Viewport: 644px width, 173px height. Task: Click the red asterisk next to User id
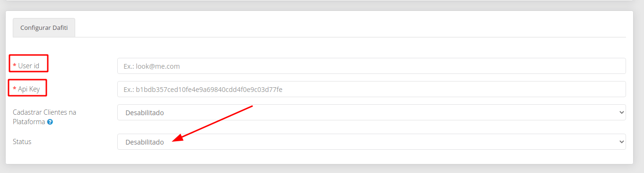(x=15, y=66)
